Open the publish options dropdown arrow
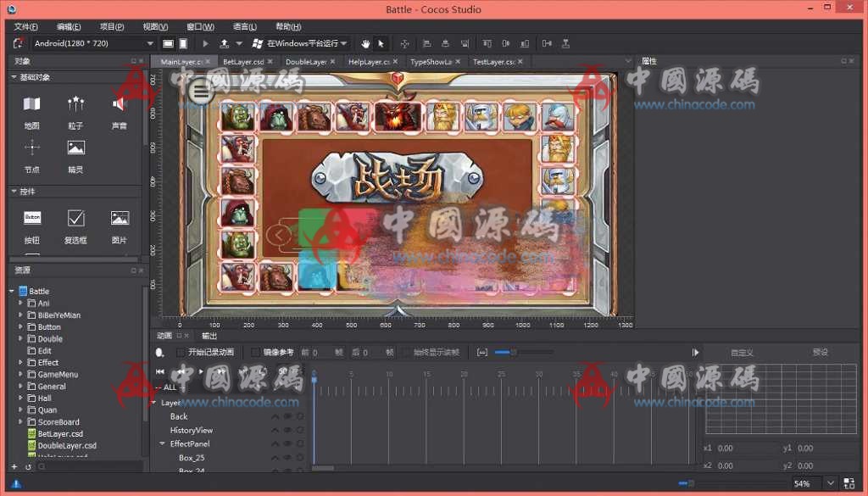This screenshot has height=496, width=868. [239, 43]
